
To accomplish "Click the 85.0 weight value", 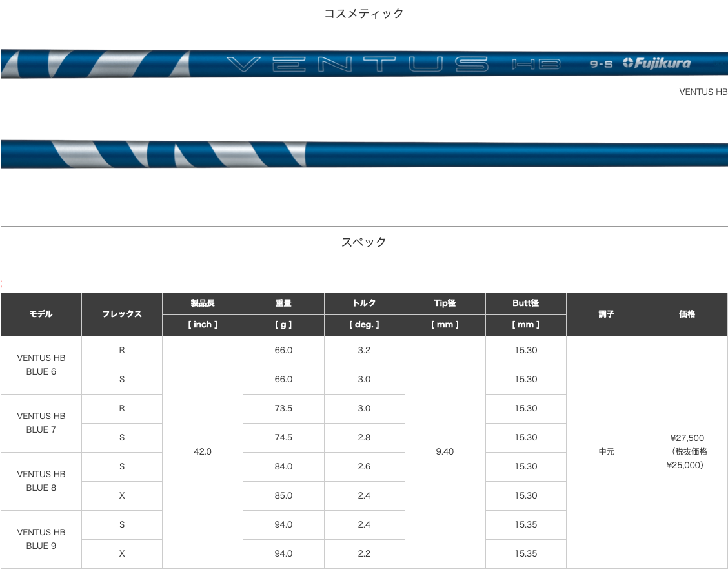I will 283,496.
